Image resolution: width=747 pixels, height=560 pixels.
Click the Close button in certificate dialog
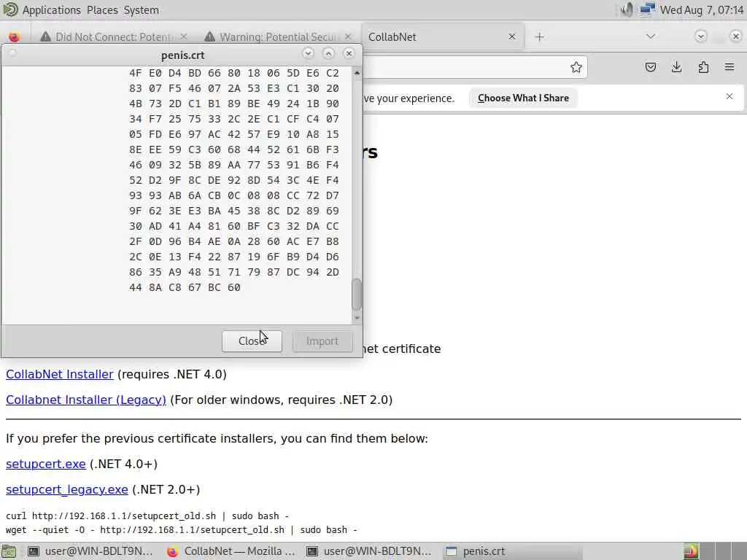tap(252, 341)
